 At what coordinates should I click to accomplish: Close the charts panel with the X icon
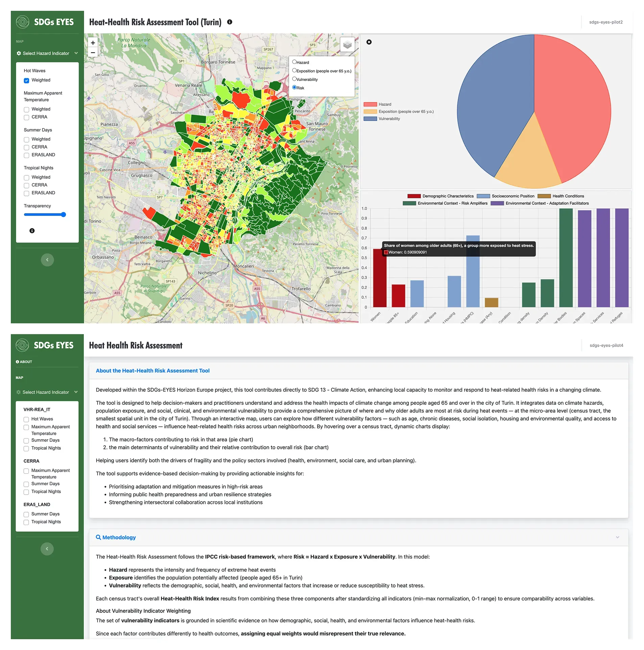click(x=369, y=42)
